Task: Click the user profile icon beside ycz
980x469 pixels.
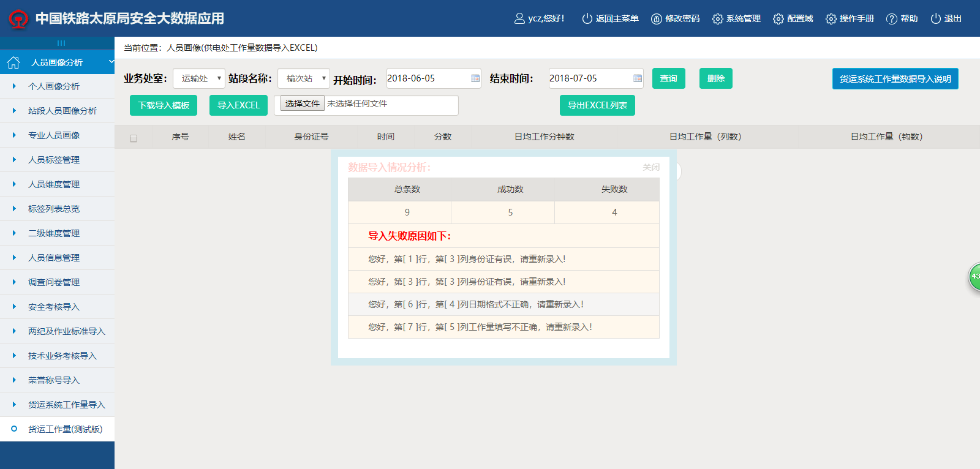Action: click(x=519, y=18)
